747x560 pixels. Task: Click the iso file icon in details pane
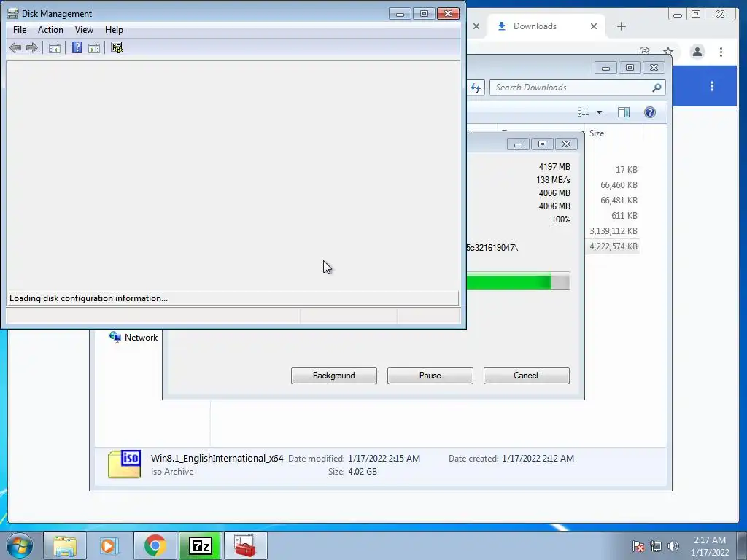click(x=124, y=464)
